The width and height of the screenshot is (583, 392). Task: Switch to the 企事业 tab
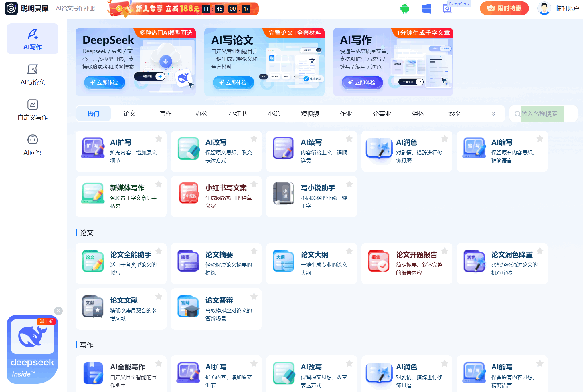pos(382,114)
